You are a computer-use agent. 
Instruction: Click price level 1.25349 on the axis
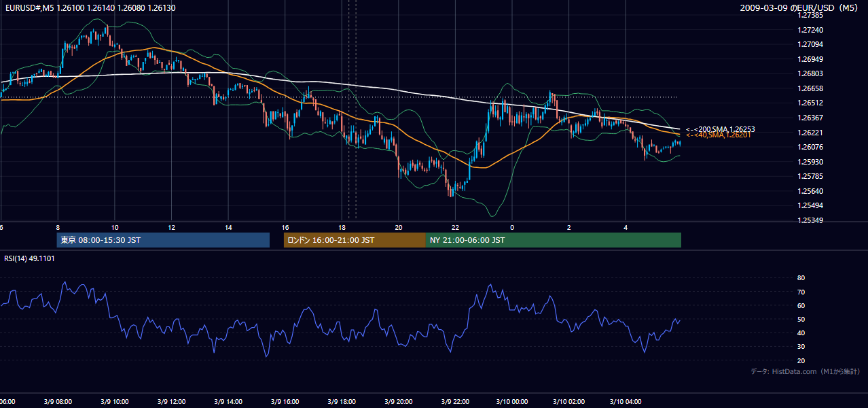(810, 220)
